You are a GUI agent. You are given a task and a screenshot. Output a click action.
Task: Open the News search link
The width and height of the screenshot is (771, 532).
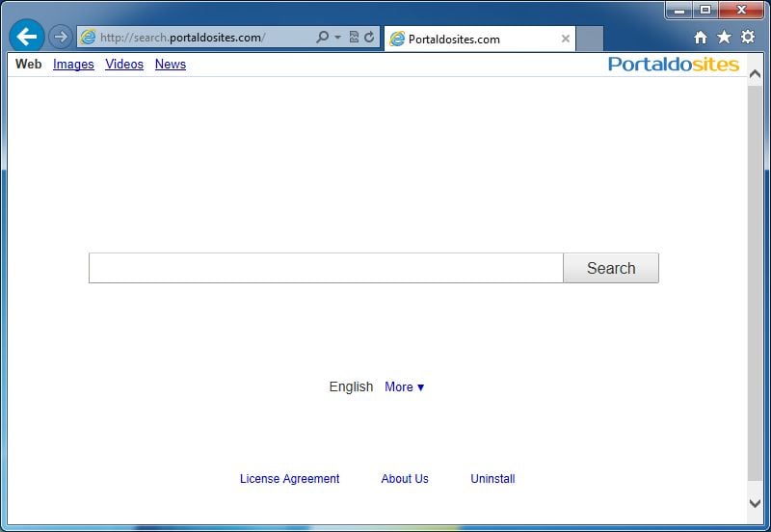pyautogui.click(x=171, y=64)
